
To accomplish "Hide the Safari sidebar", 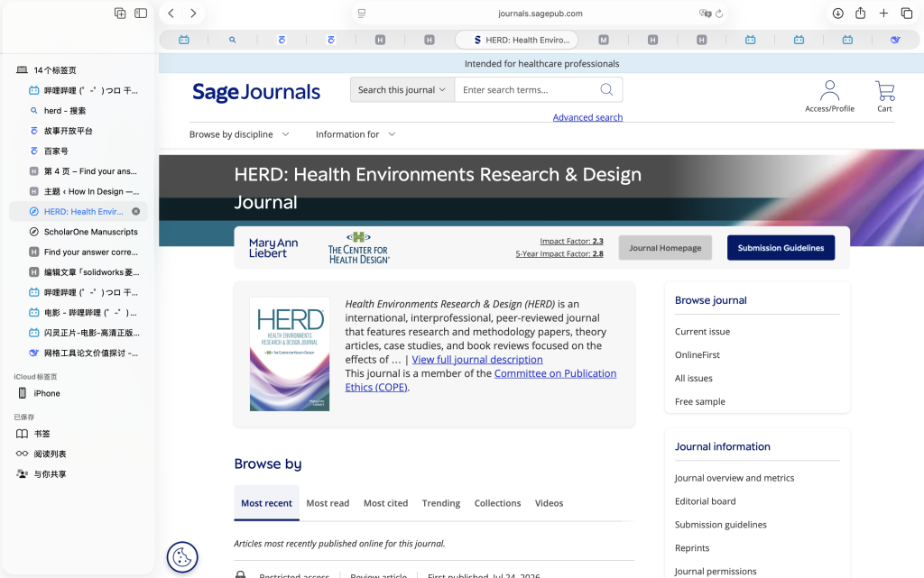I will pyautogui.click(x=141, y=13).
